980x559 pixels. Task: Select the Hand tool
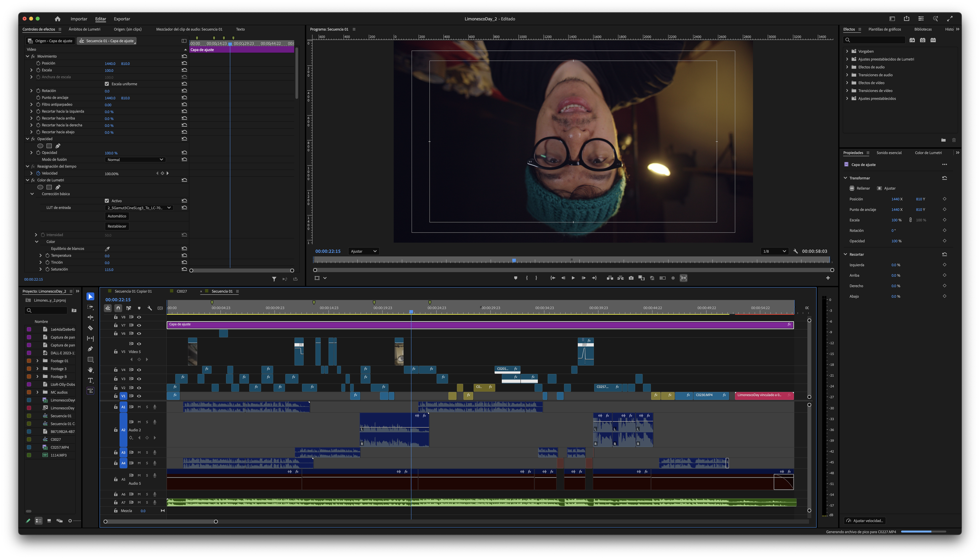(90, 370)
